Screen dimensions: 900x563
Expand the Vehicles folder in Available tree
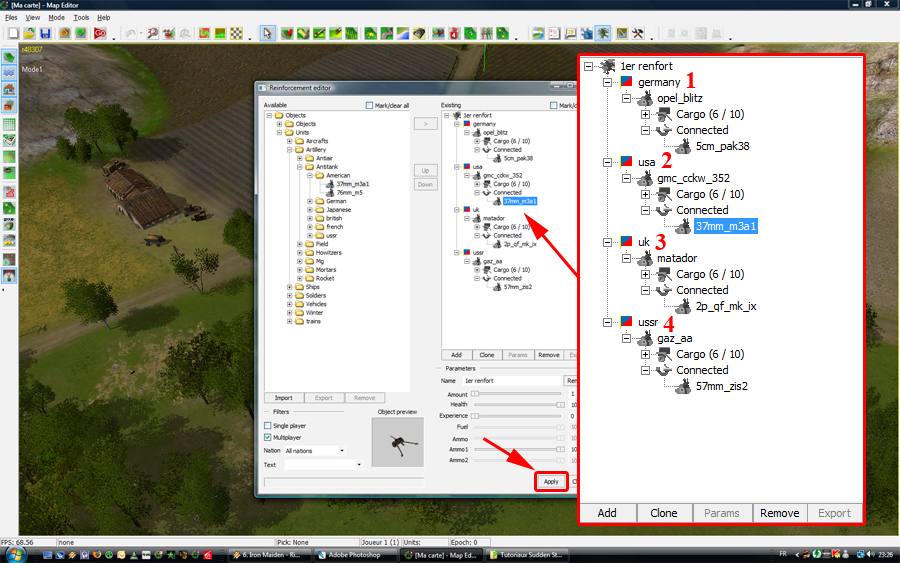[289, 304]
